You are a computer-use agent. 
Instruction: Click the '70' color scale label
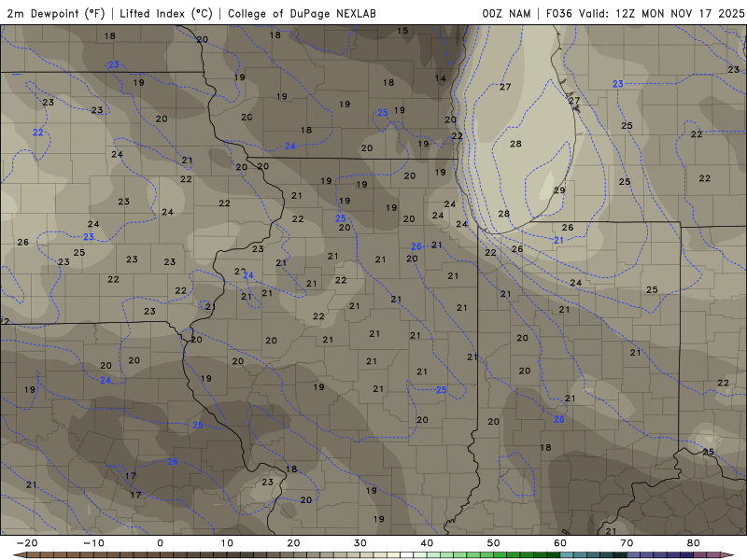(x=627, y=543)
